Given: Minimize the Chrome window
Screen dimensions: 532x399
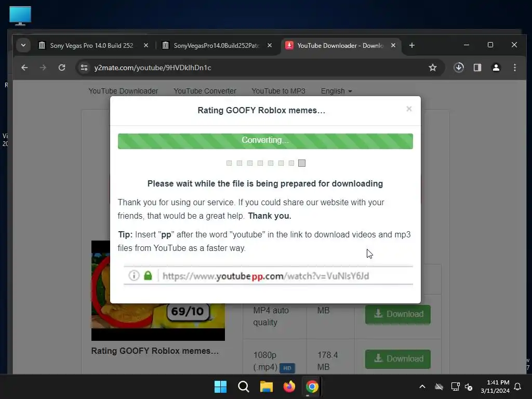Looking at the screenshot, I should click(467, 45).
